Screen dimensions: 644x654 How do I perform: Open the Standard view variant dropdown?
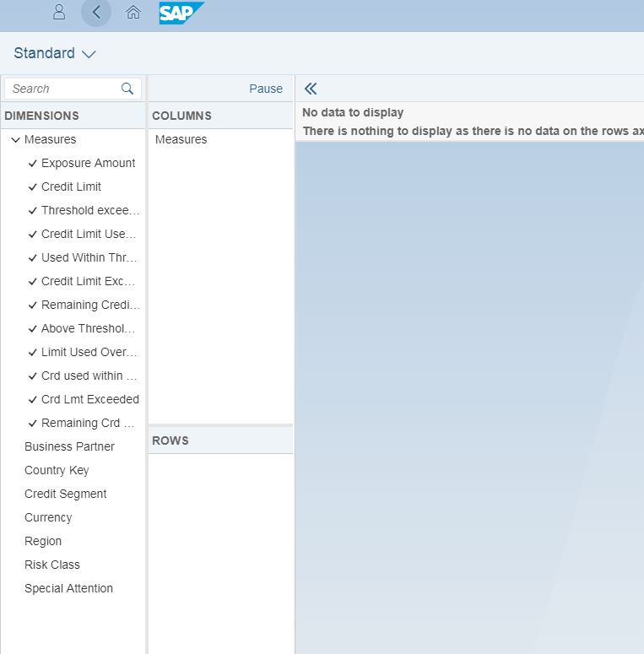point(55,53)
